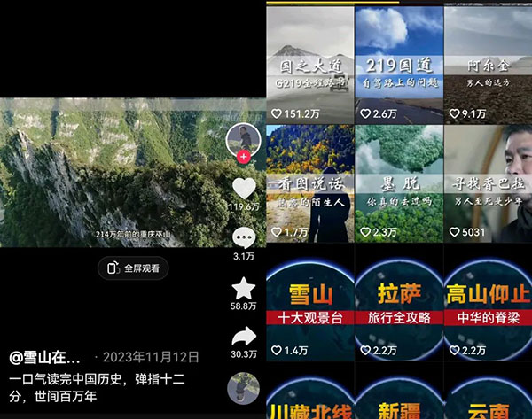This screenshot has width=532, height=419.
Task: Open the 219国道 video thumbnail
Action: 398,62
